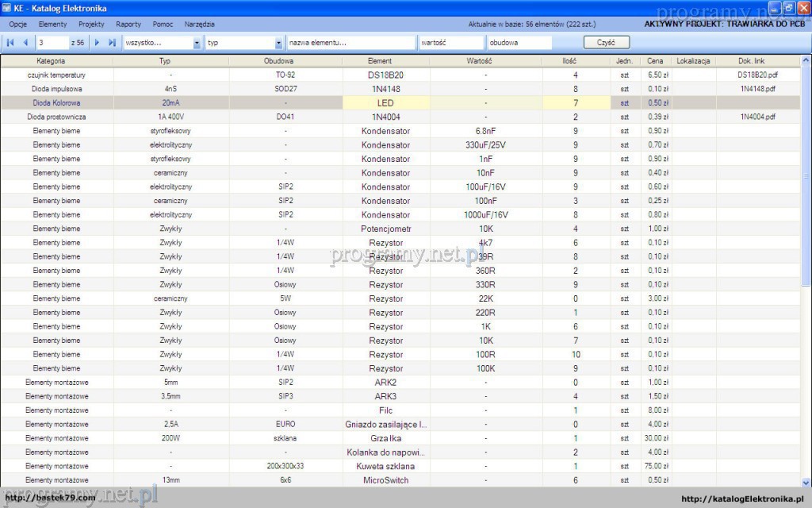Viewport: 812px width, 508px height.
Task: Click the KE application icon in title bar
Action: point(7,9)
